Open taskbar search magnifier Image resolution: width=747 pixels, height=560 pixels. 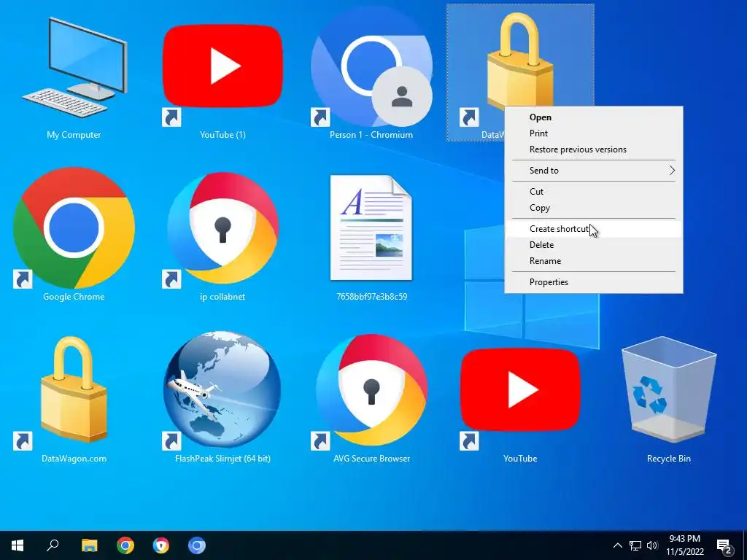point(53,545)
